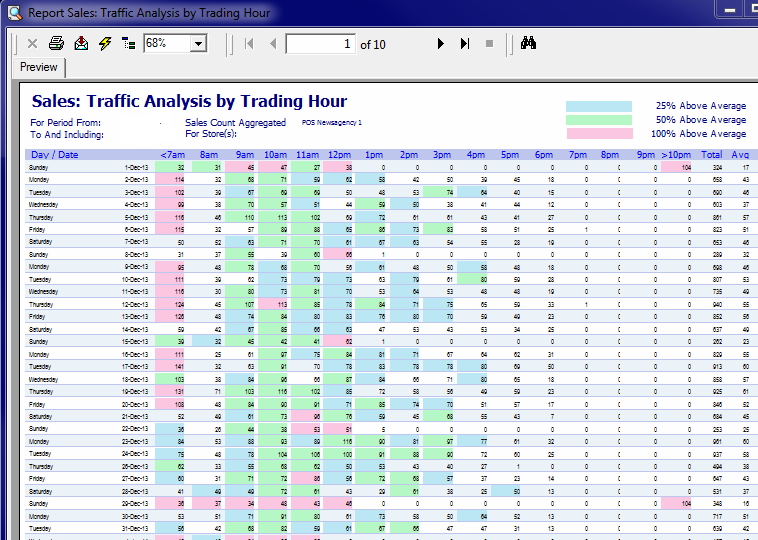Viewport: 758px width, 540px height.
Task: Click the report window title bar icon
Action: [x=12, y=13]
